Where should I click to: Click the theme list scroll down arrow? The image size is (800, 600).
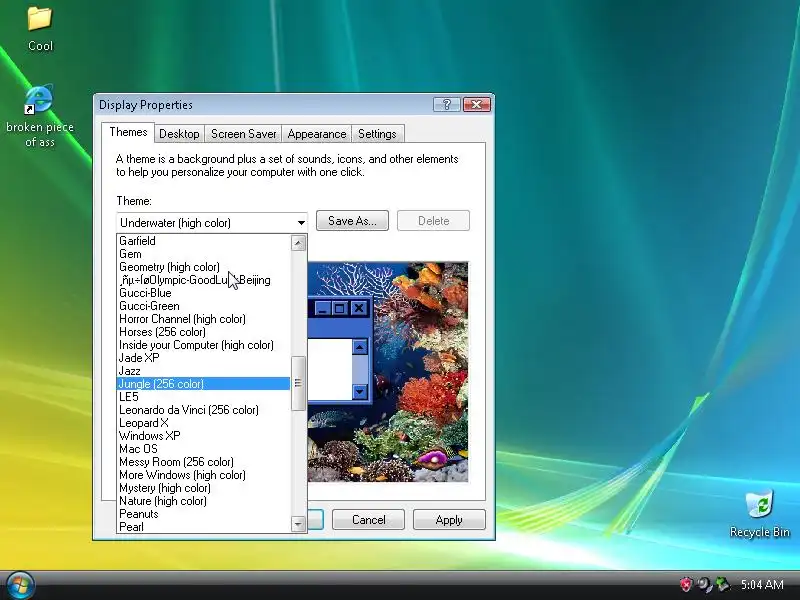pos(298,524)
